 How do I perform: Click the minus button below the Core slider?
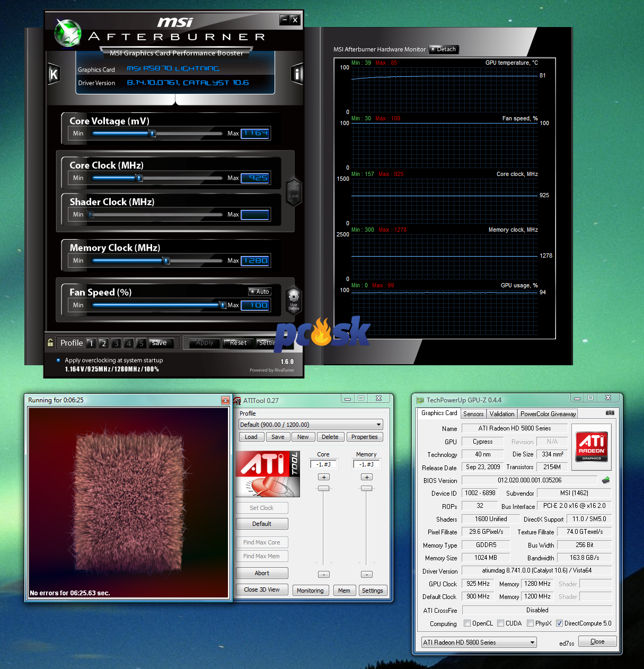point(323,575)
